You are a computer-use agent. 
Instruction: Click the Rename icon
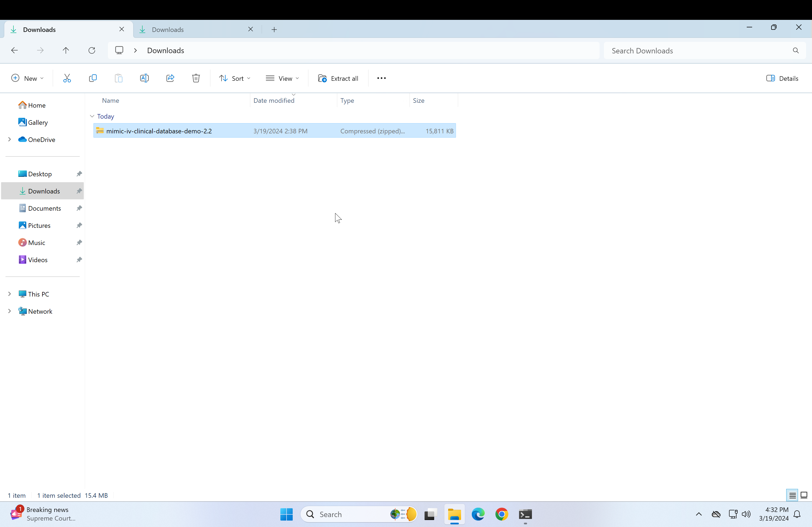point(144,78)
